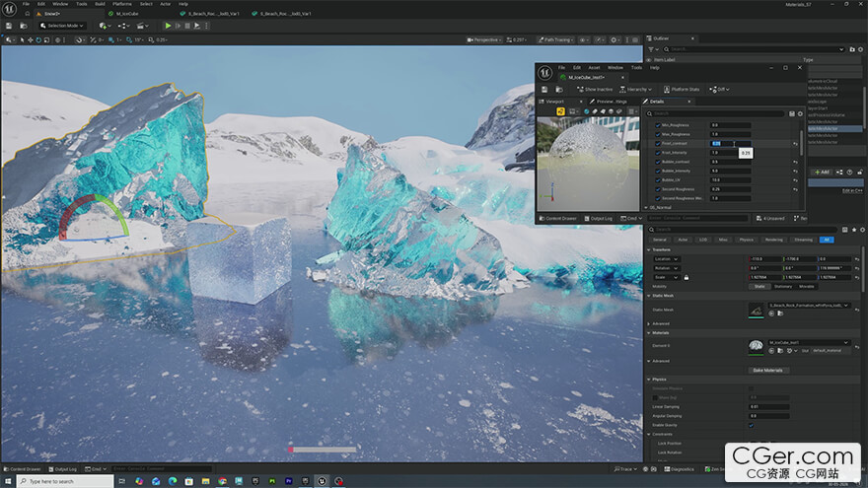
Task: Click the green Play level button
Action: click(x=168, y=26)
